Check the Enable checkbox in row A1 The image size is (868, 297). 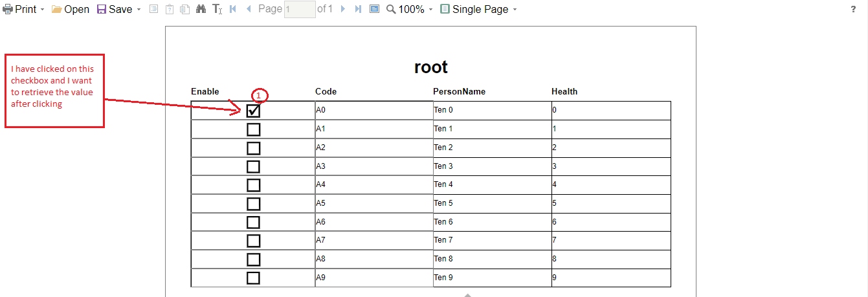point(253,129)
